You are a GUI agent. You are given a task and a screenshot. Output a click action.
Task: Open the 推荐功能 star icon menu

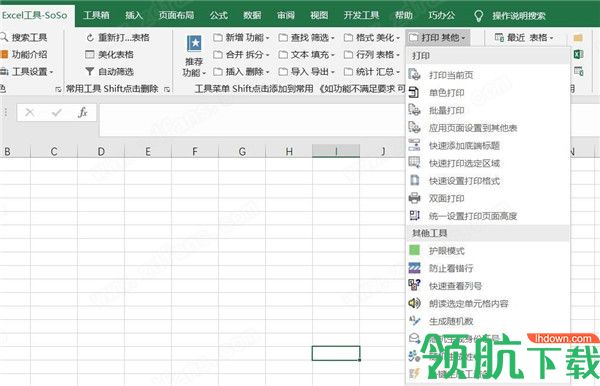(x=194, y=55)
